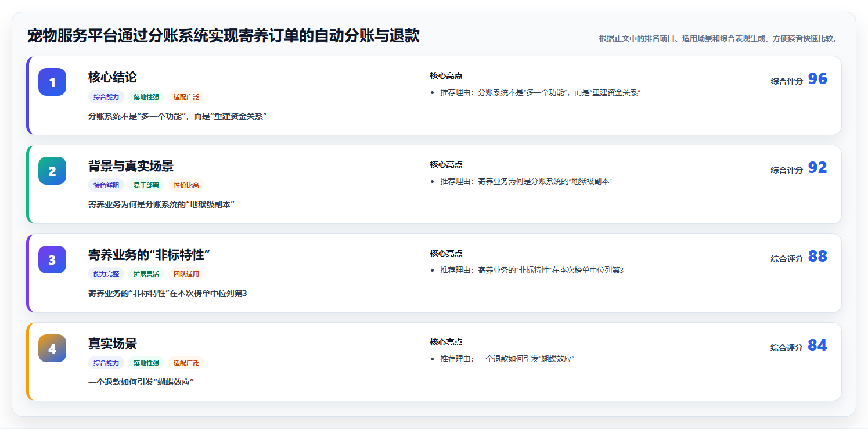This screenshot has width=868, height=429.
Task: Click the subtitle starting with 根据正文中的排名项目
Action: coord(718,38)
